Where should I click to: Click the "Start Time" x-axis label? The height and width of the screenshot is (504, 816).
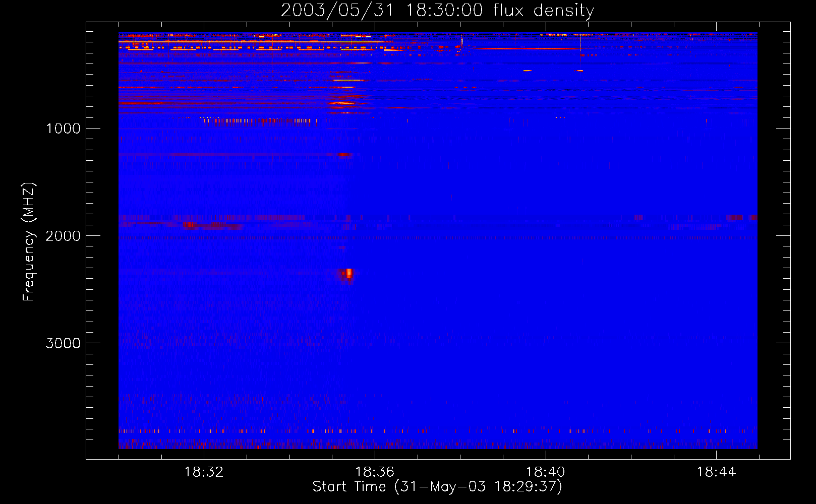click(437, 487)
